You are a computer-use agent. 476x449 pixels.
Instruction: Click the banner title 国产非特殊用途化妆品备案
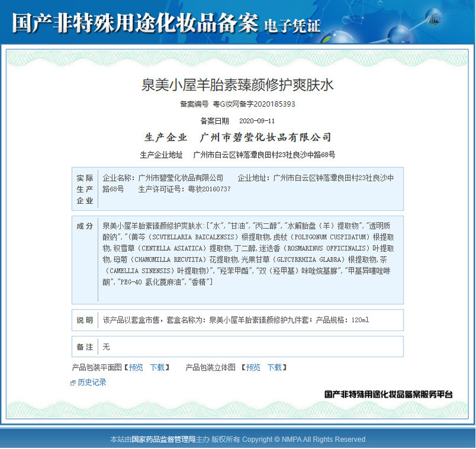(136, 23)
